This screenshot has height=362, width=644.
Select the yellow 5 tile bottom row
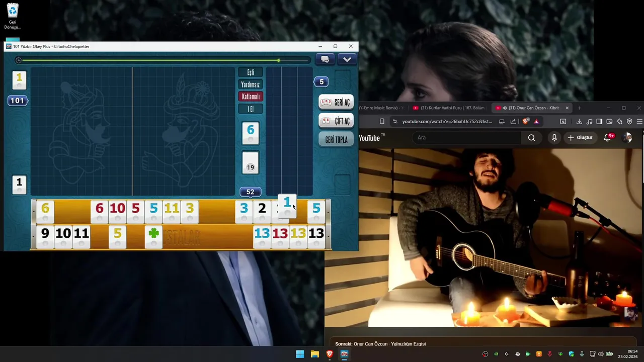118,236
